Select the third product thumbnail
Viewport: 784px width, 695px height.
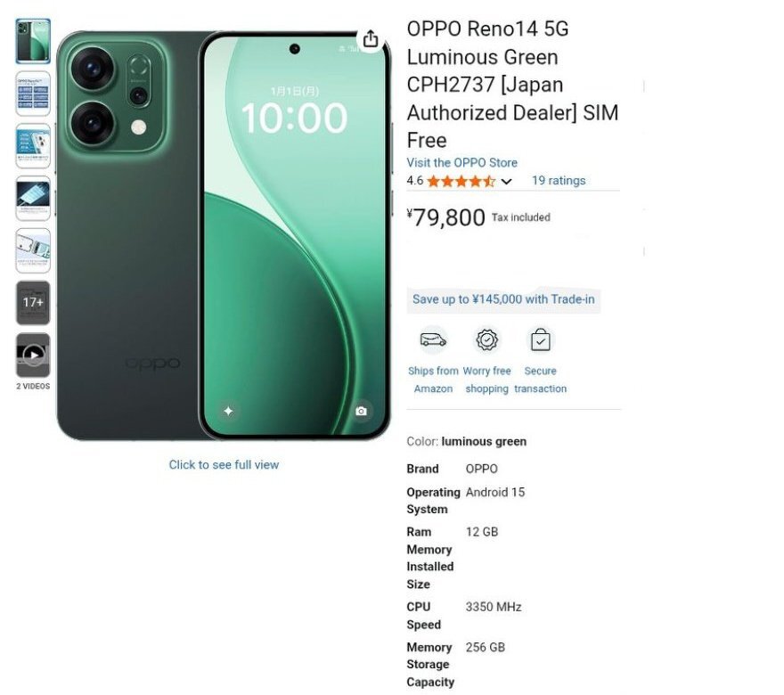point(33,146)
